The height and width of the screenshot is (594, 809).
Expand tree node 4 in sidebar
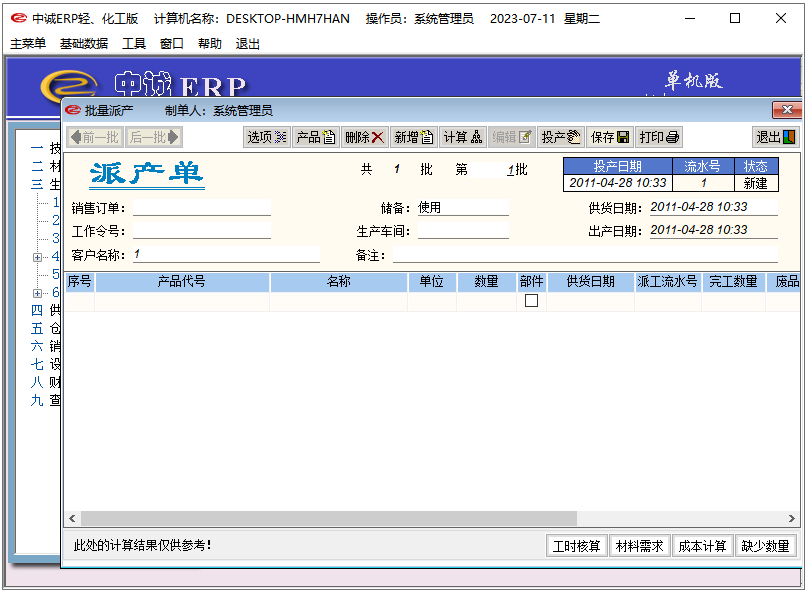click(37, 257)
